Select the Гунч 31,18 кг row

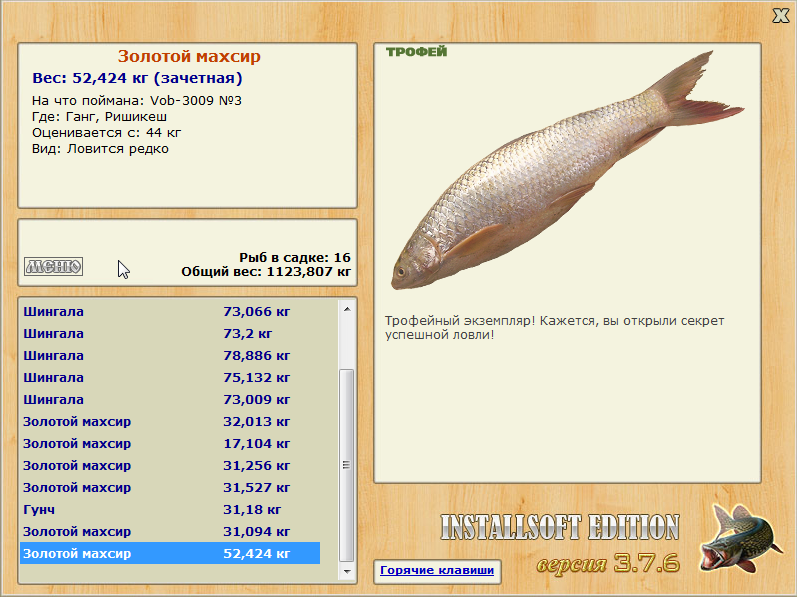[170, 509]
